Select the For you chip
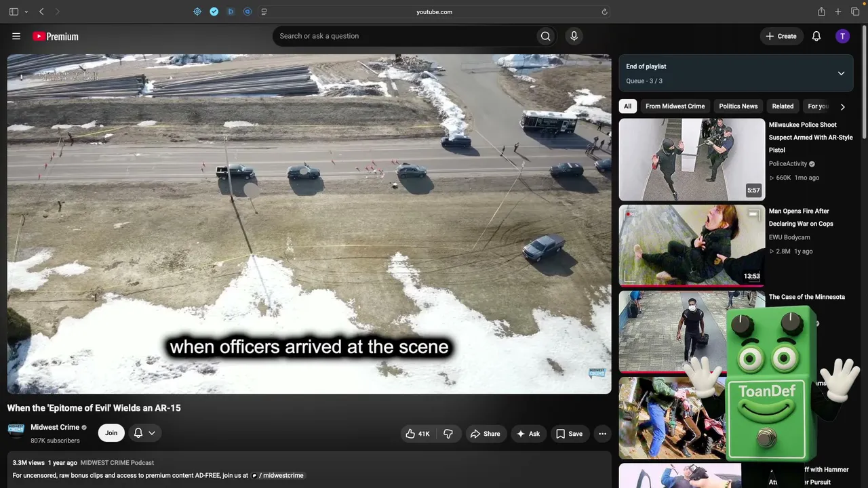The image size is (868, 488). coord(818,106)
